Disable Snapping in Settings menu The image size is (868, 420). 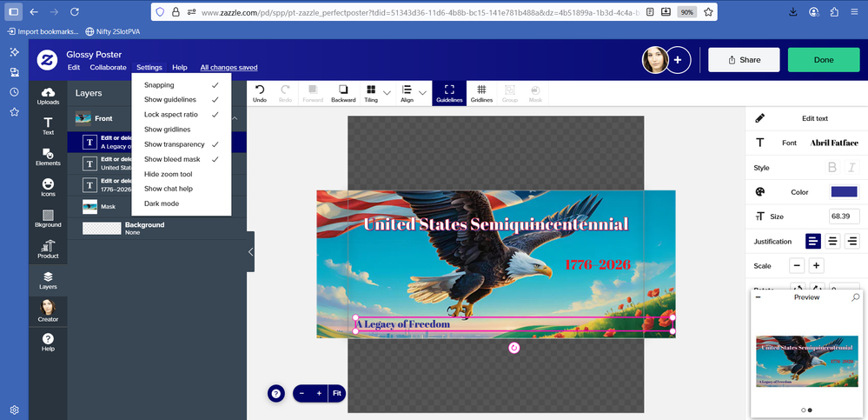[181, 85]
